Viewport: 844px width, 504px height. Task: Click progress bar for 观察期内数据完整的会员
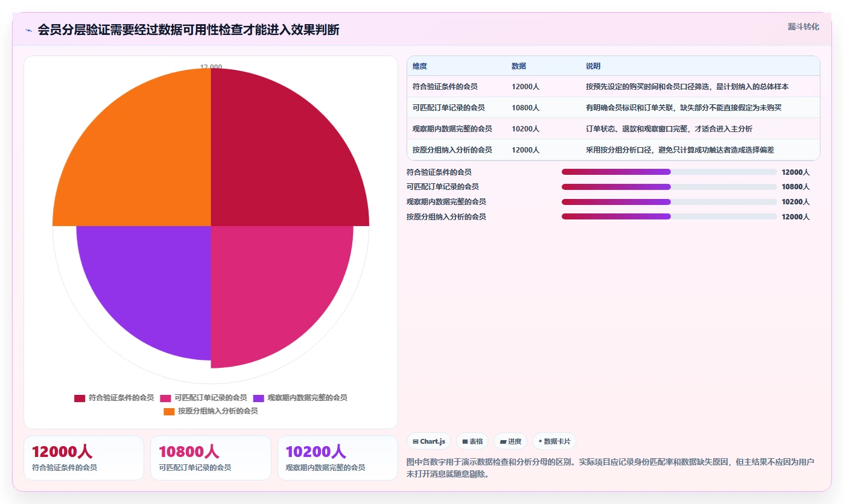(669, 202)
